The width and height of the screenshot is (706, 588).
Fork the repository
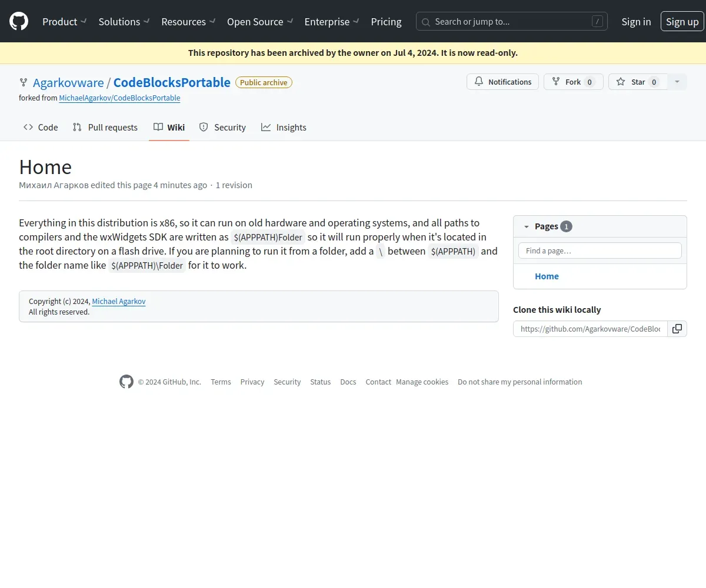(573, 82)
